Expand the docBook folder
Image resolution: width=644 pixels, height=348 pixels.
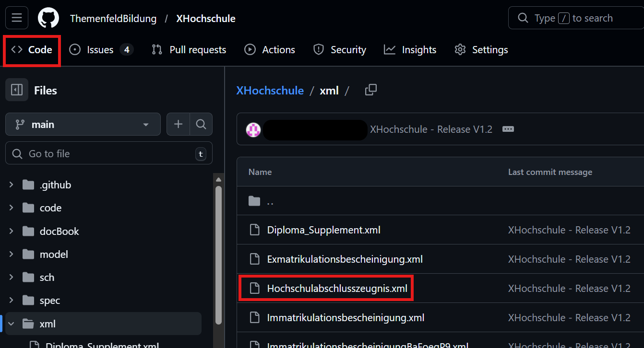(11, 231)
